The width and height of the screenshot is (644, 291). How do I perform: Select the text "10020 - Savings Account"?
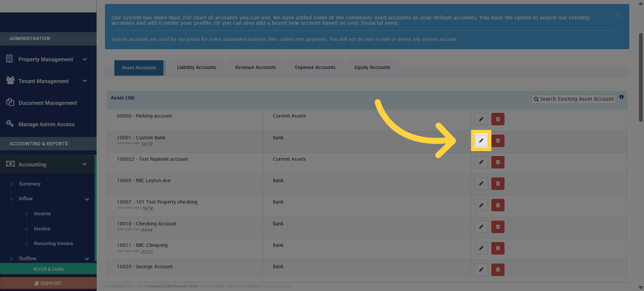(145, 267)
